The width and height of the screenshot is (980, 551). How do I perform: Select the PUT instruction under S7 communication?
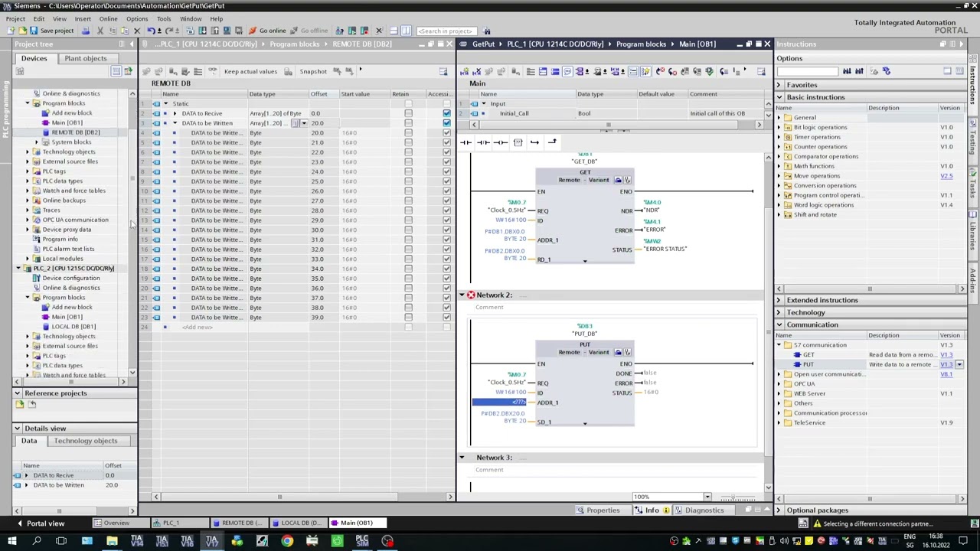click(808, 364)
